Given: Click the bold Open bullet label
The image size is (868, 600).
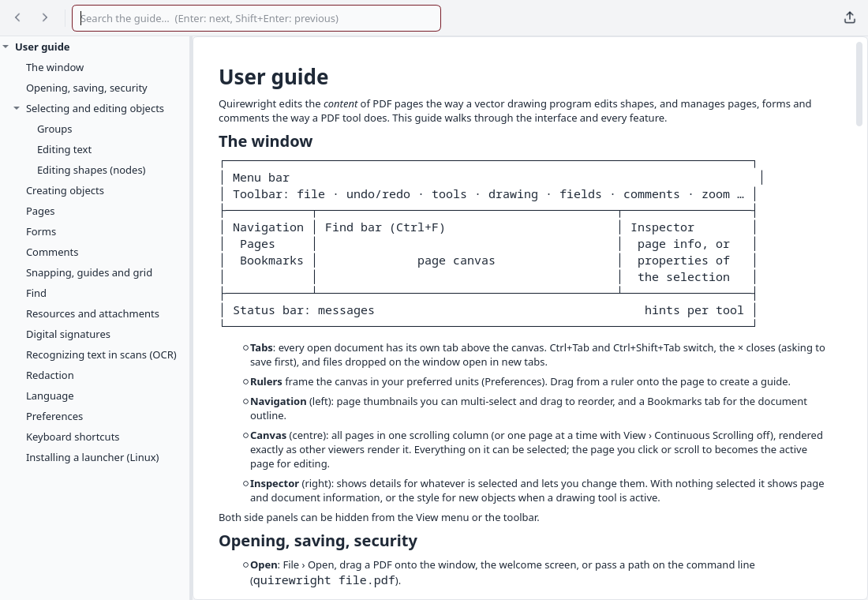Looking at the screenshot, I should [x=264, y=565].
